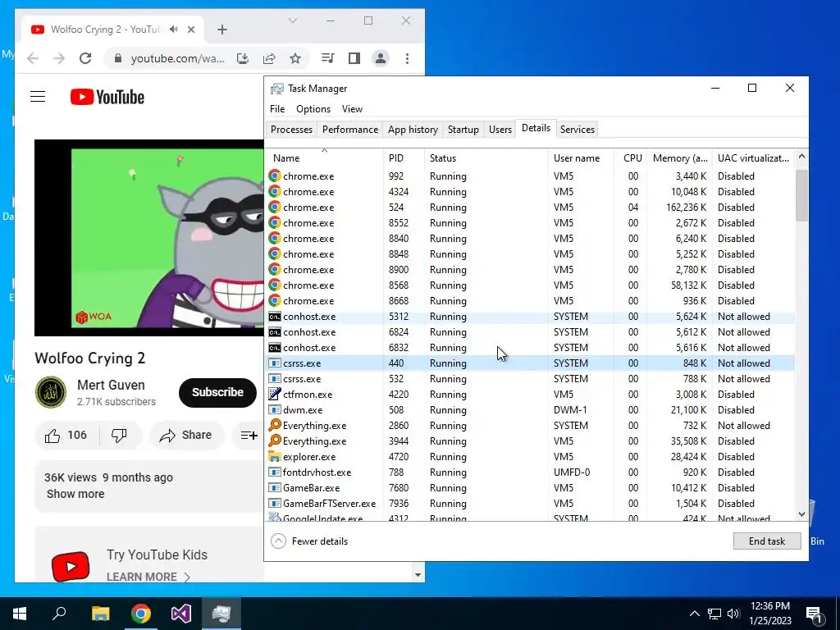Image resolution: width=840 pixels, height=630 pixels.
Task: Close the Wolfoo Crying 2 tab
Action: pyautogui.click(x=191, y=30)
